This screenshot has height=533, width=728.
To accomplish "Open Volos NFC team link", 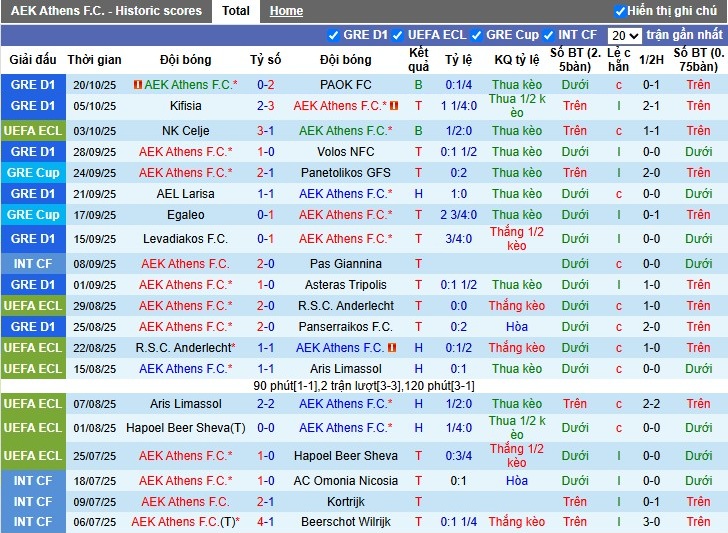I will coord(346,152).
